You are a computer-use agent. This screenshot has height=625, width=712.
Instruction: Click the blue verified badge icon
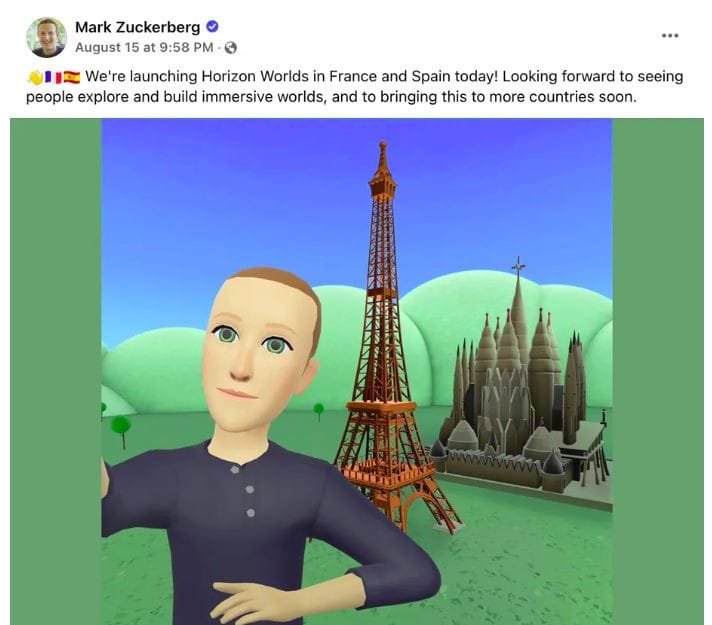coord(213,27)
